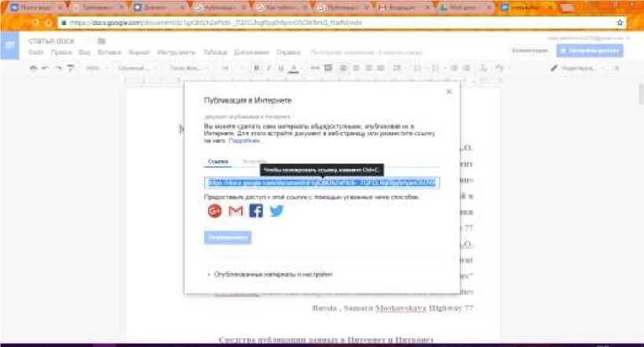
Task: Click the Redo icon in Docs toolbar
Action: click(58, 68)
